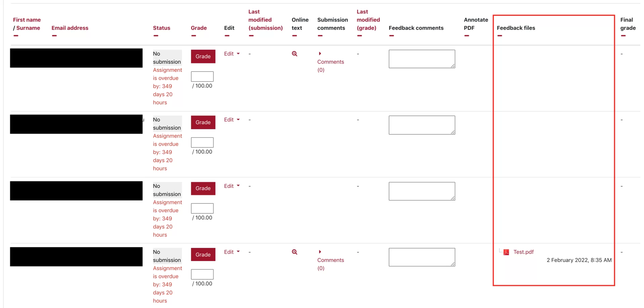Collapse the Online text column
The image size is (644, 308).
coord(294,36)
